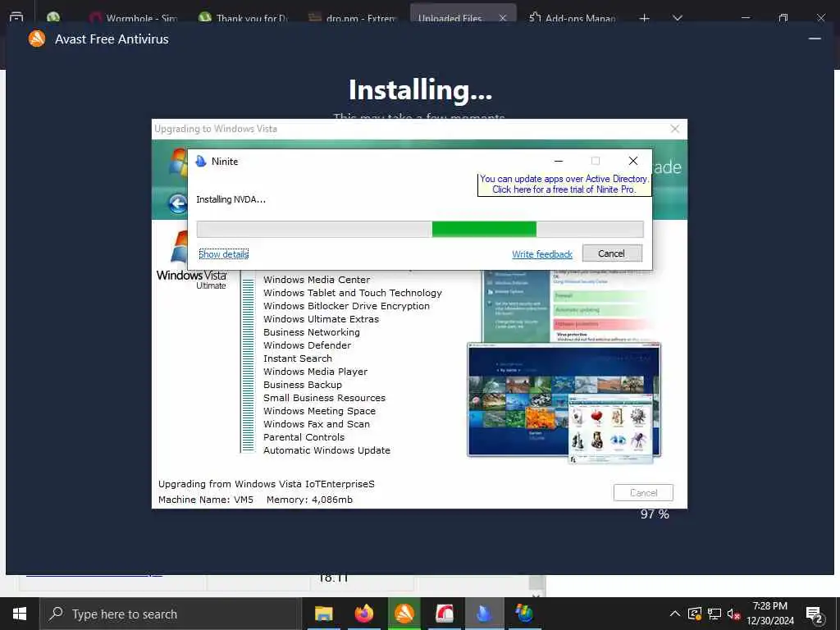
Task: Click the Windows Fax and Scan text
Action: [317, 424]
